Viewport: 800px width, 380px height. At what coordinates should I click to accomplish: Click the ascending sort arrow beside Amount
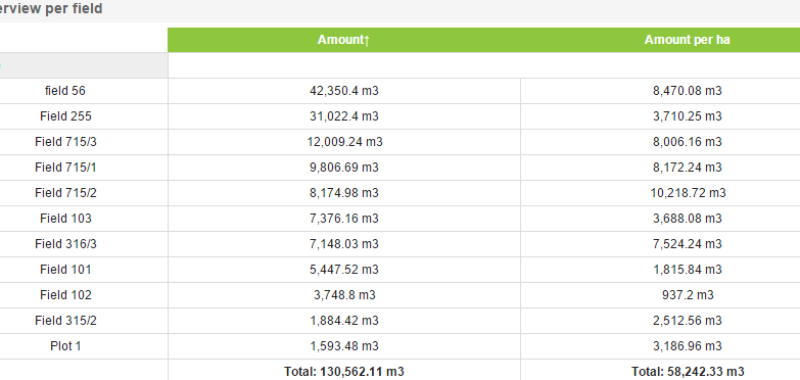click(367, 40)
